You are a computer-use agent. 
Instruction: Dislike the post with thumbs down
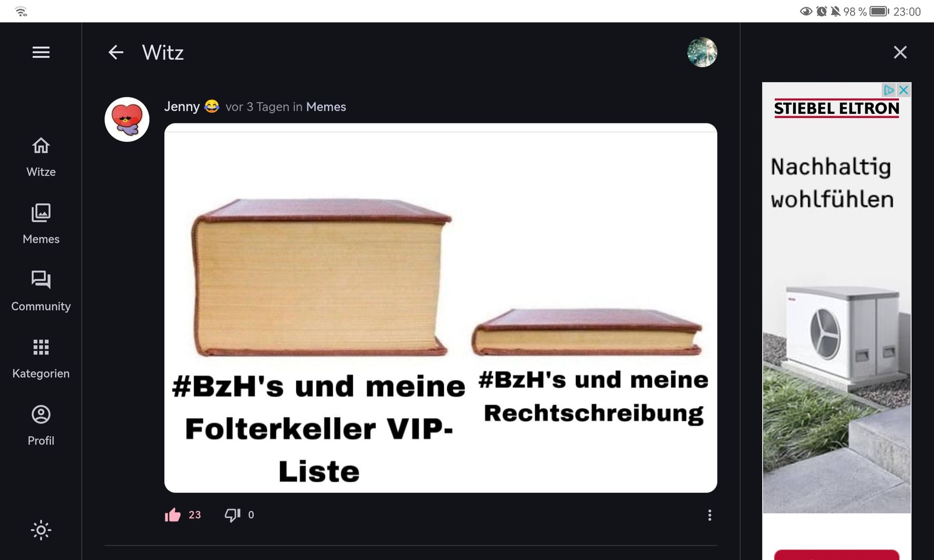point(233,515)
